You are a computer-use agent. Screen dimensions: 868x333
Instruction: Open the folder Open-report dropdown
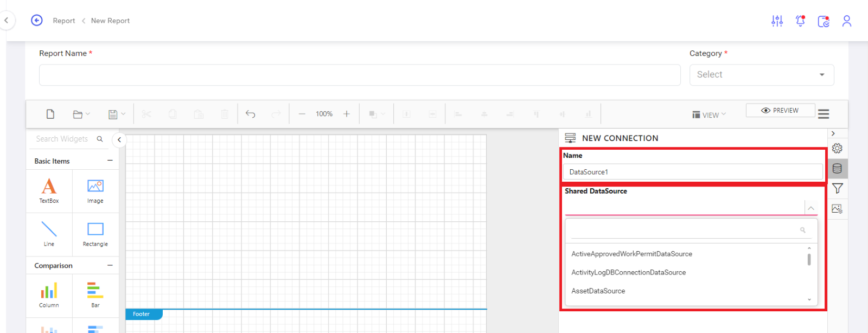tap(81, 114)
